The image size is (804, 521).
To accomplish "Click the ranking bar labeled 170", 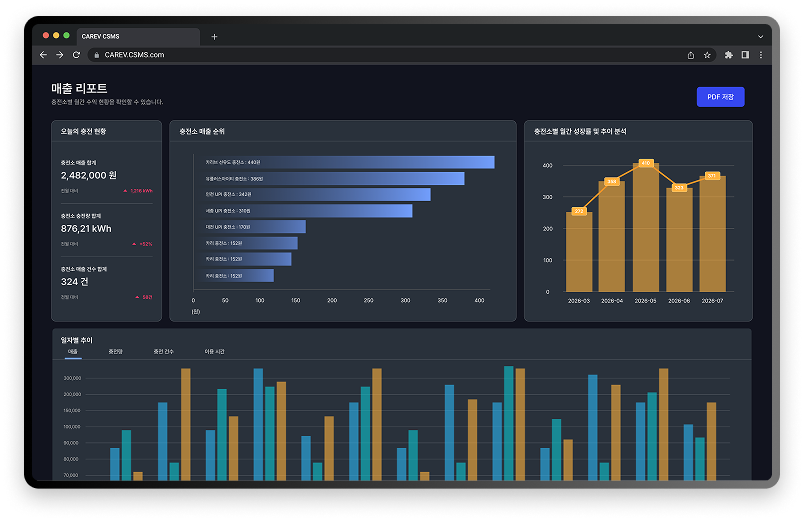I will pyautogui.click(x=250, y=227).
